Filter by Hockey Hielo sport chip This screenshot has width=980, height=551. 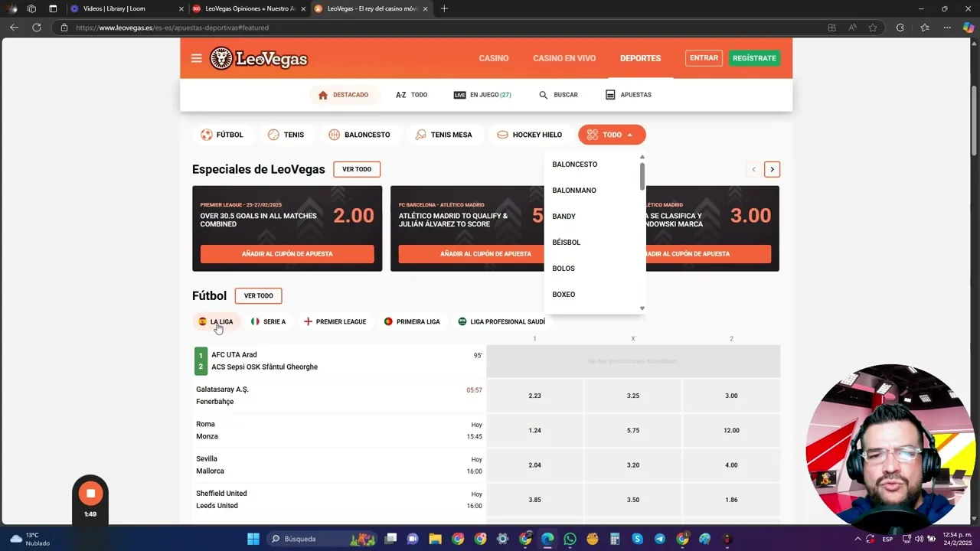530,135
